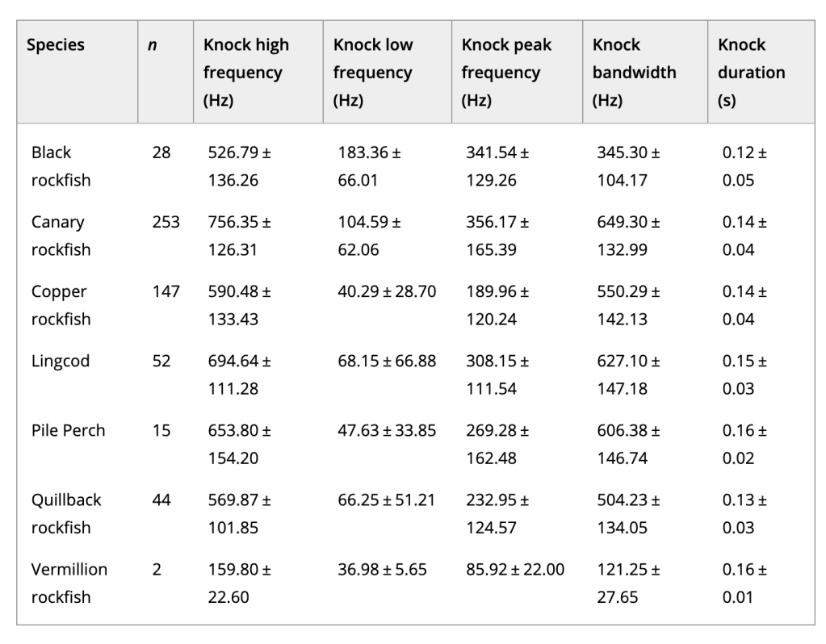This screenshot has width=826, height=644.
Task: Click Quillback low frequency 66.25 ± 51.21
Action: pyautogui.click(x=384, y=500)
